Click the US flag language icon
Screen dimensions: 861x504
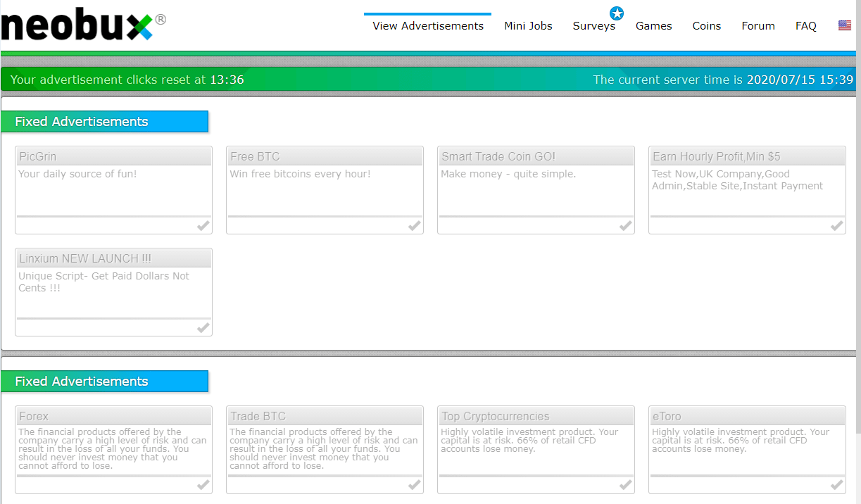pyautogui.click(x=844, y=26)
